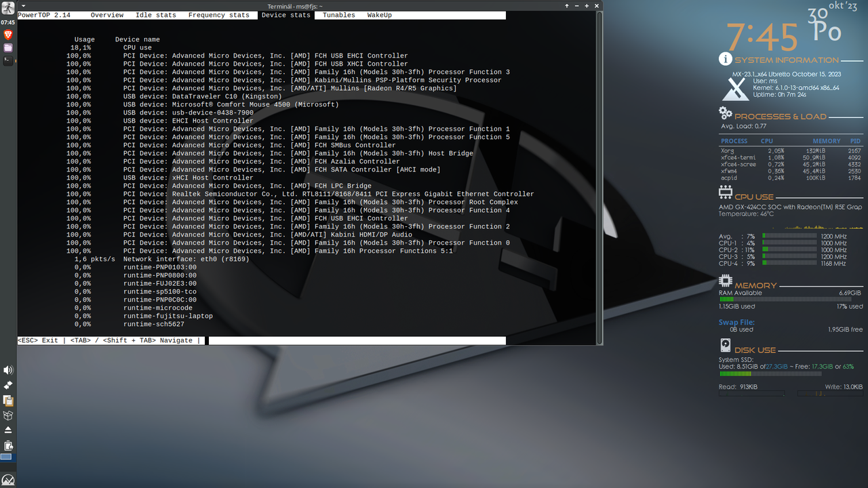
Task: Select the runtime-PNP0103:00 row
Action: pos(136,267)
